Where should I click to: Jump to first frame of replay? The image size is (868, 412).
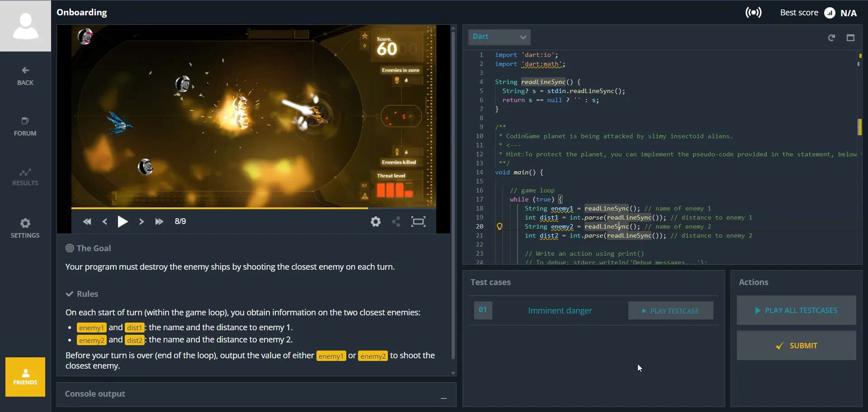(87, 221)
